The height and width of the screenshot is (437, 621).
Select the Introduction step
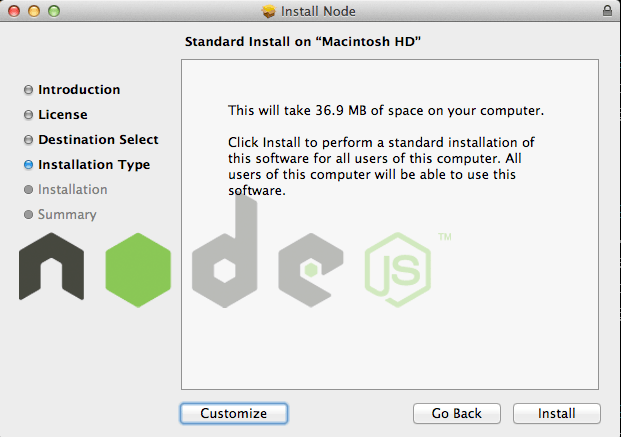point(79,90)
